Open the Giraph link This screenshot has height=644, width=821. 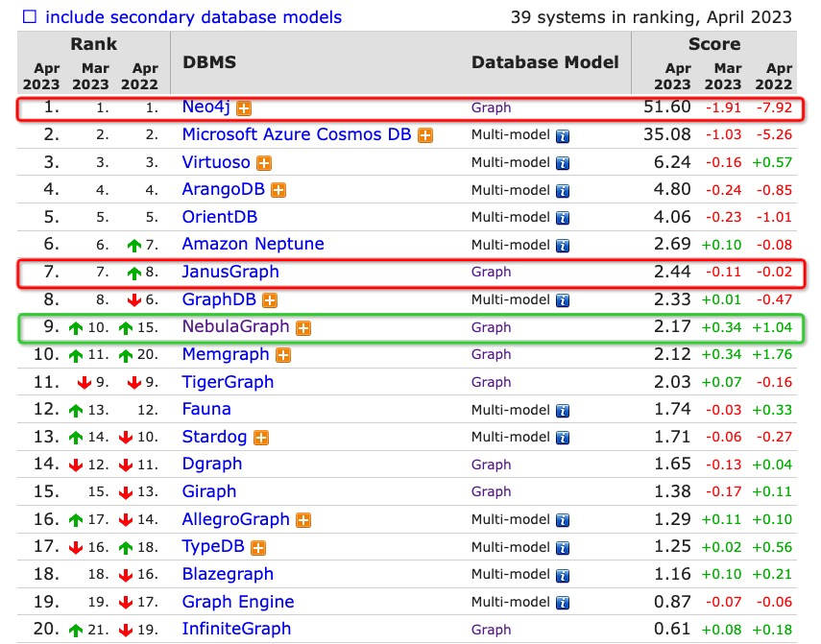[x=209, y=491]
